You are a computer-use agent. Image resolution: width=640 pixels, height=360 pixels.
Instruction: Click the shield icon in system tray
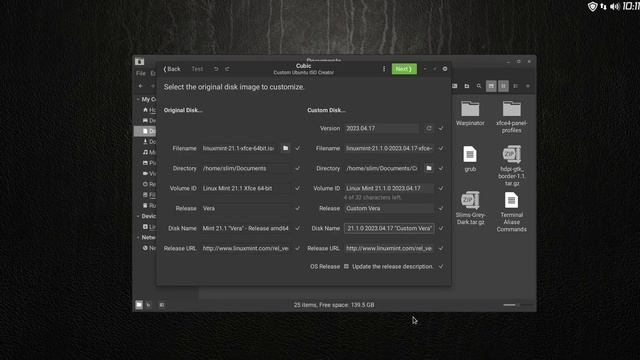592,7
